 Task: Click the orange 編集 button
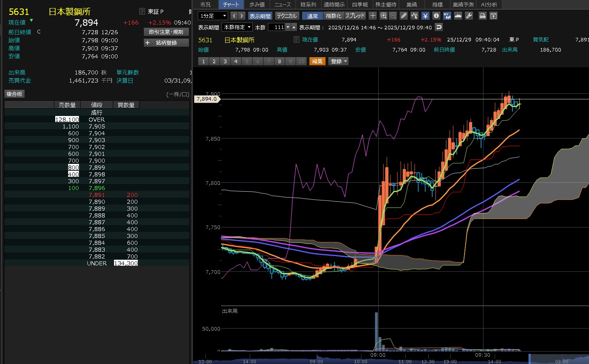[317, 61]
